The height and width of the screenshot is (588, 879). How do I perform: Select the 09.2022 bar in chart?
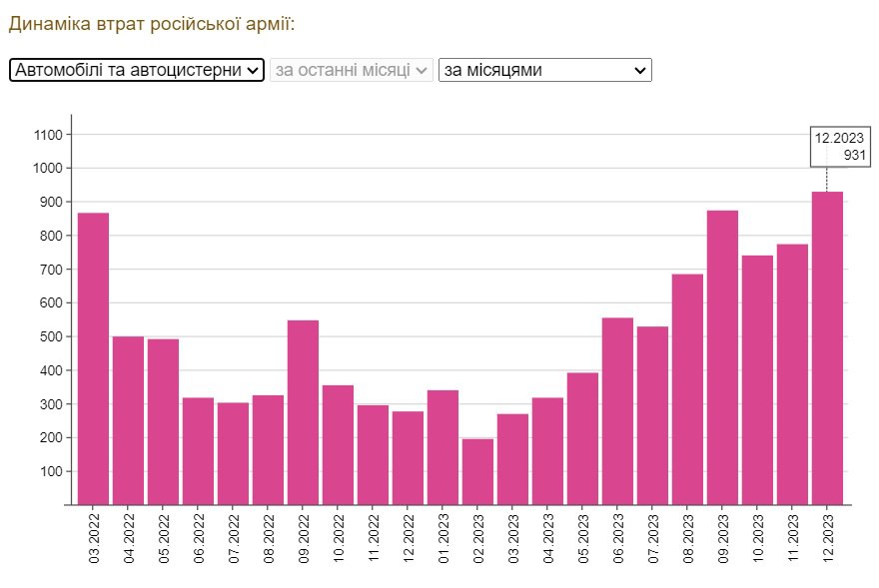coord(303,412)
